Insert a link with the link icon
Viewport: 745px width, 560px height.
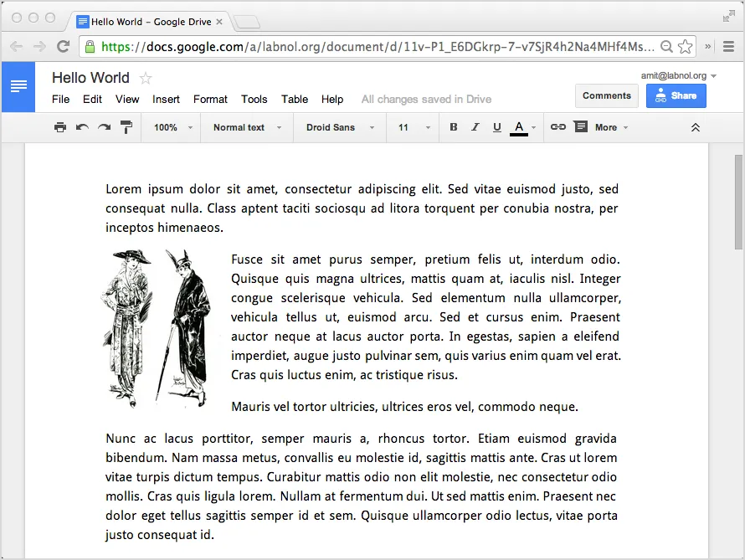(558, 127)
